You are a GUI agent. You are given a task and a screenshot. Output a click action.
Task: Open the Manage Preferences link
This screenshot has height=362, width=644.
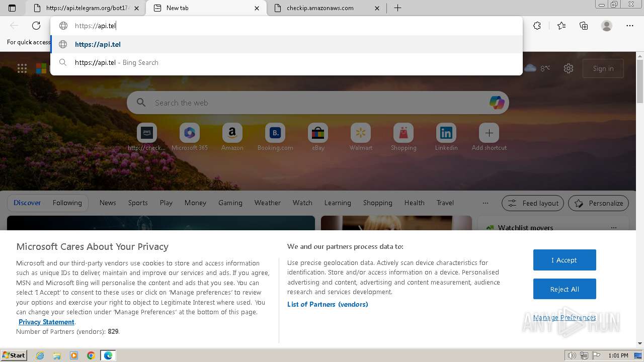(565, 317)
